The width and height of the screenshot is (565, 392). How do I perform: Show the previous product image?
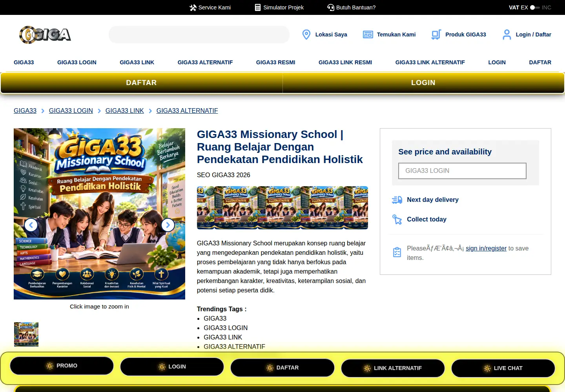(31, 225)
